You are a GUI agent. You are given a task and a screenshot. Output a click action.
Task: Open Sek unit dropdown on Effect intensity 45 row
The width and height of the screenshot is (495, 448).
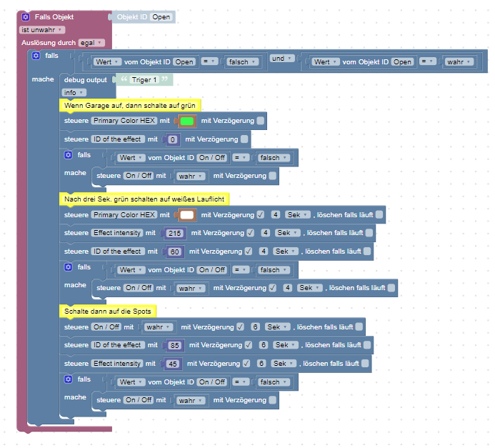[284, 364]
